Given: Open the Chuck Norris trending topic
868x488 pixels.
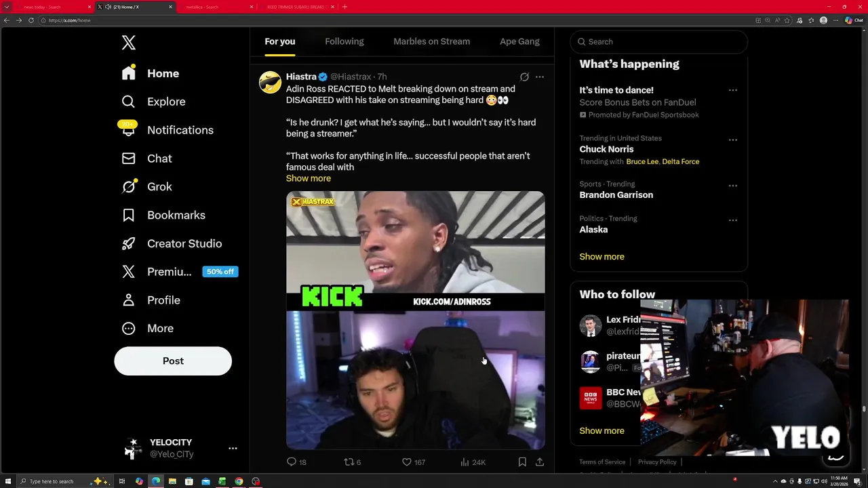Looking at the screenshot, I should tap(607, 149).
